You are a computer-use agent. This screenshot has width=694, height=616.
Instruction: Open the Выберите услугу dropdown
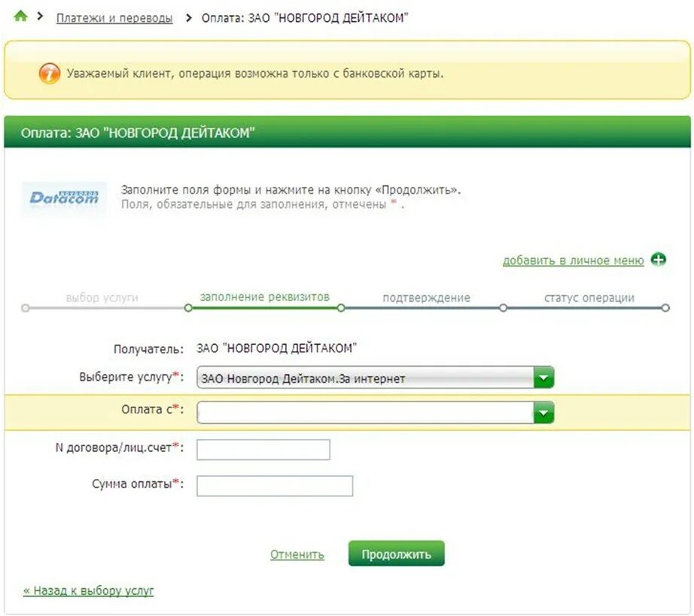coord(375,378)
